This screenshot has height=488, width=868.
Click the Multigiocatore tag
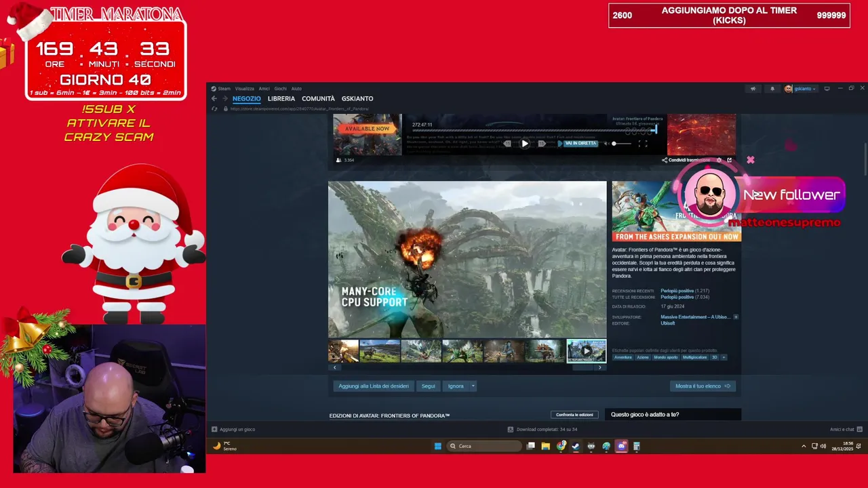[695, 357]
